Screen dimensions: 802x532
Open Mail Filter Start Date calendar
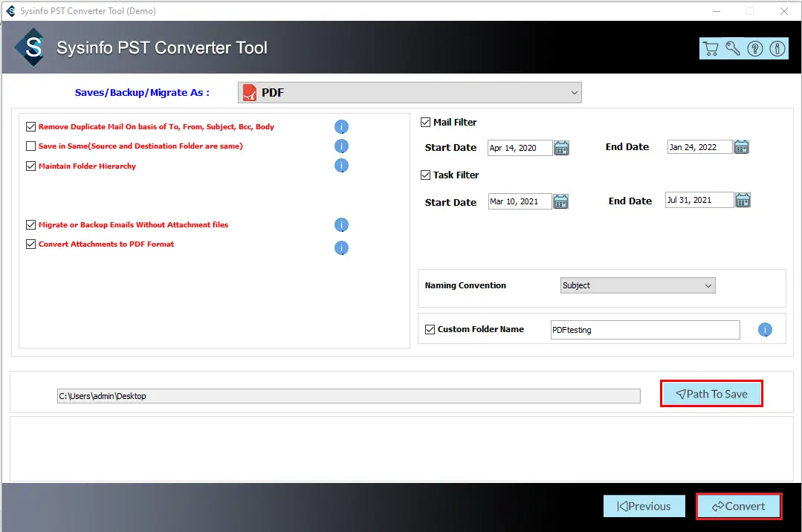[x=561, y=148]
